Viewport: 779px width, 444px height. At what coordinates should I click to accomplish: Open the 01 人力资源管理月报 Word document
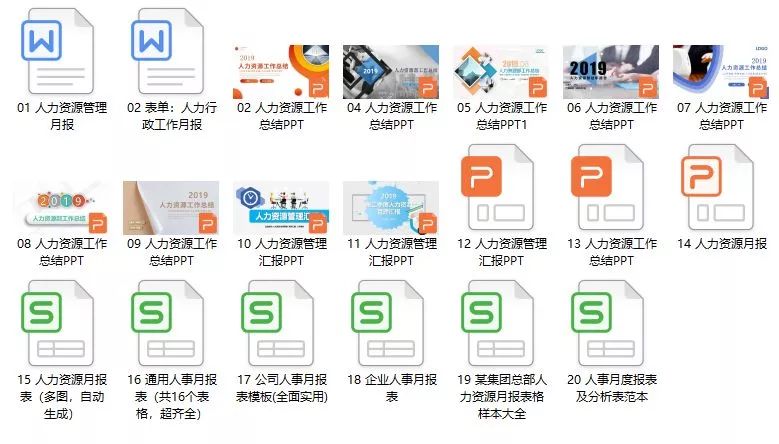[x=58, y=51]
